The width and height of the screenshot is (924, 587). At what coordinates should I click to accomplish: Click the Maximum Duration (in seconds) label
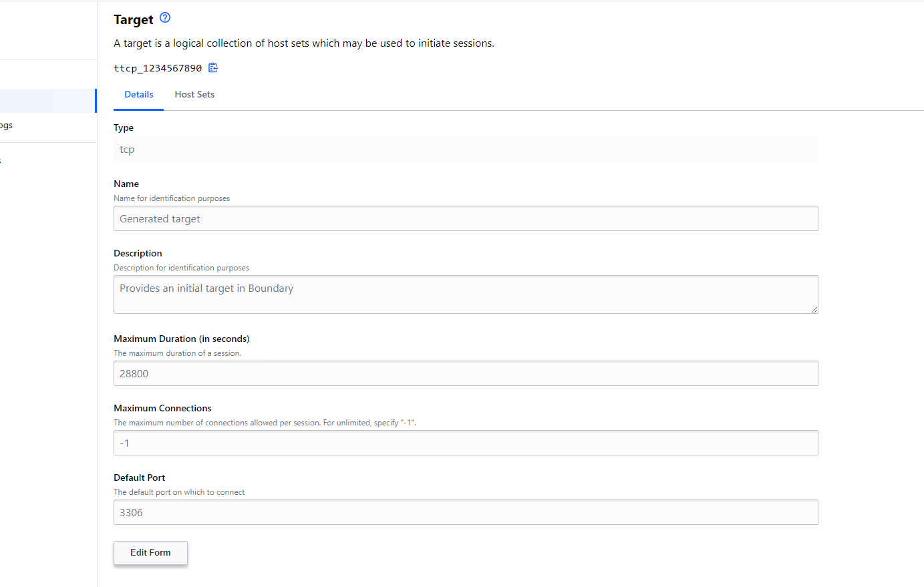[181, 339]
